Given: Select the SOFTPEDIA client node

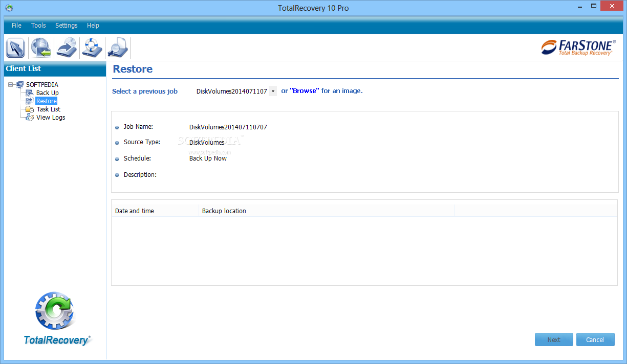Looking at the screenshot, I should click(42, 84).
